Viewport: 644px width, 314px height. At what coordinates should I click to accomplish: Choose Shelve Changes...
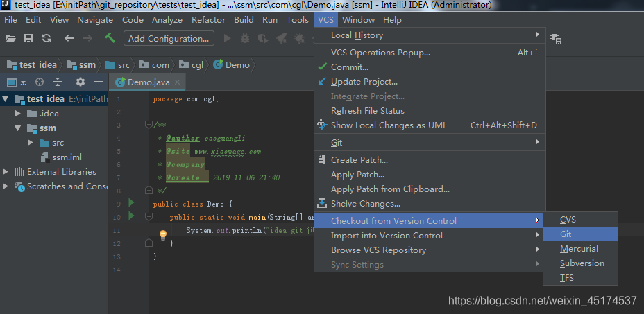tap(430, 204)
